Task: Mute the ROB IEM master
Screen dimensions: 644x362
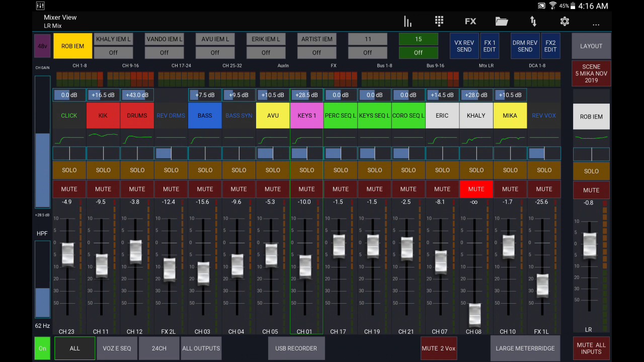Action: coord(591,190)
